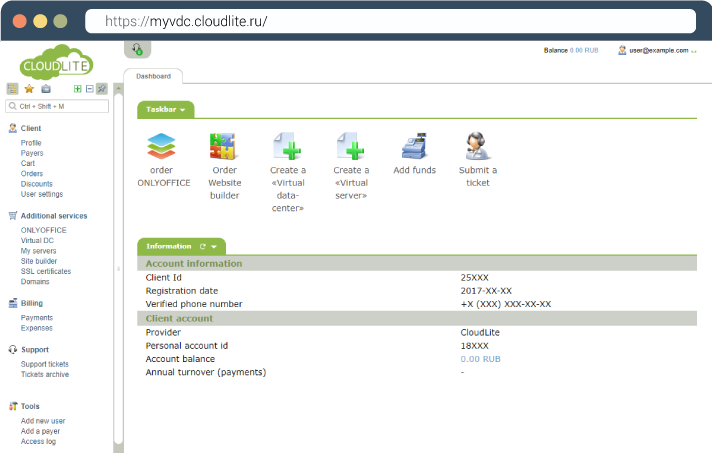The width and height of the screenshot is (712, 453).
Task: Click the Create a Virtual data-center icon
Action: pos(287,146)
